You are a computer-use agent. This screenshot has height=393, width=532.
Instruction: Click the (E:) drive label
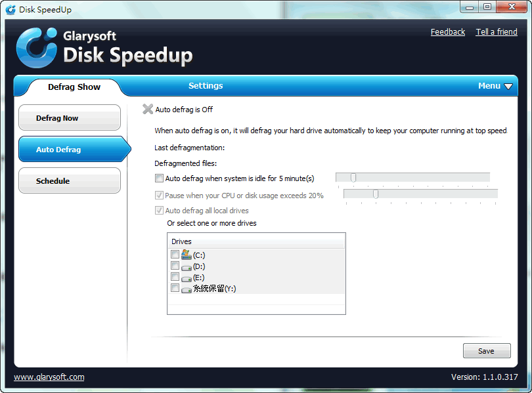tap(199, 278)
